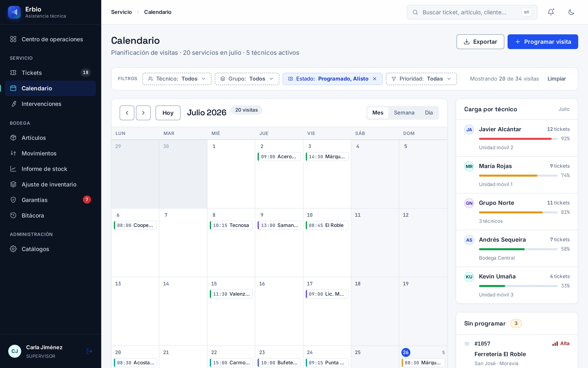Click the Sin programar count badge 3
Screen dimensions: 588x368
(x=516, y=323)
